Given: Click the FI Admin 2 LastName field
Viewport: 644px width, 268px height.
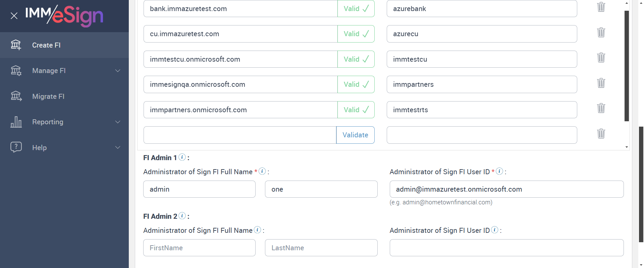Looking at the screenshot, I should pos(321,248).
